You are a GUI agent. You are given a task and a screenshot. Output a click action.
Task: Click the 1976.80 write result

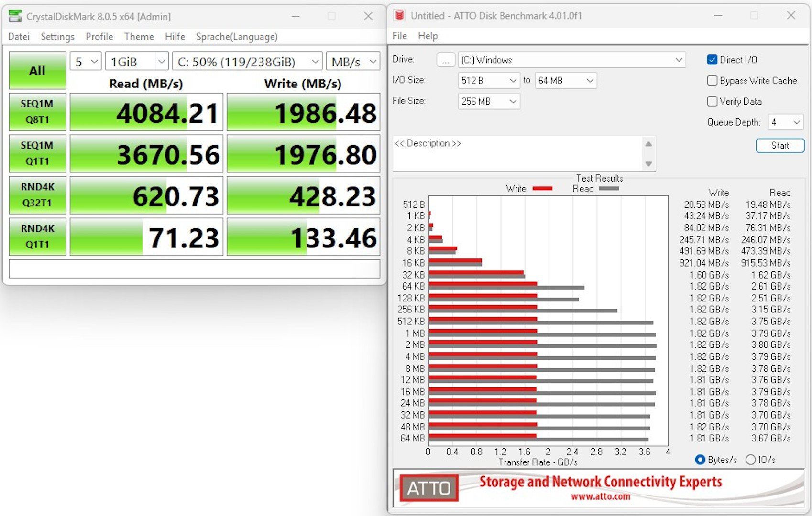[303, 153]
